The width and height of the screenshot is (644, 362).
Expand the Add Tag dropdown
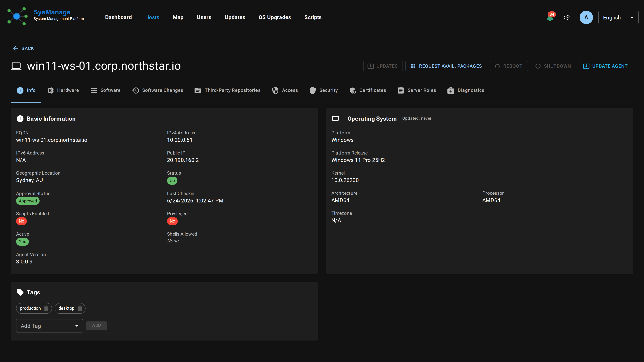[x=49, y=326]
